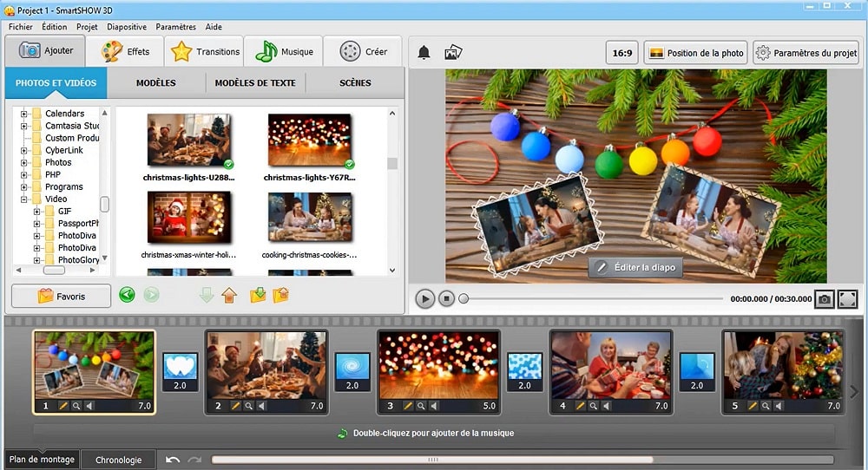868x470 pixels.
Task: Click the folder tree horizontal scrollbar
Action: pyautogui.click(x=54, y=271)
